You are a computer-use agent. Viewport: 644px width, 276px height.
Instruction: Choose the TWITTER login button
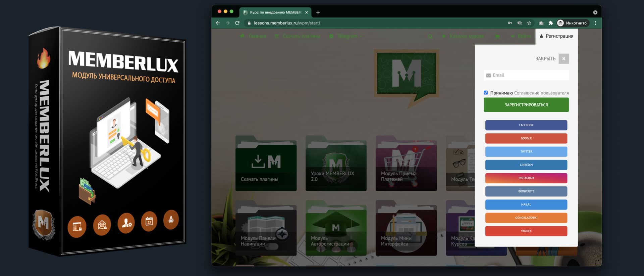click(x=526, y=152)
